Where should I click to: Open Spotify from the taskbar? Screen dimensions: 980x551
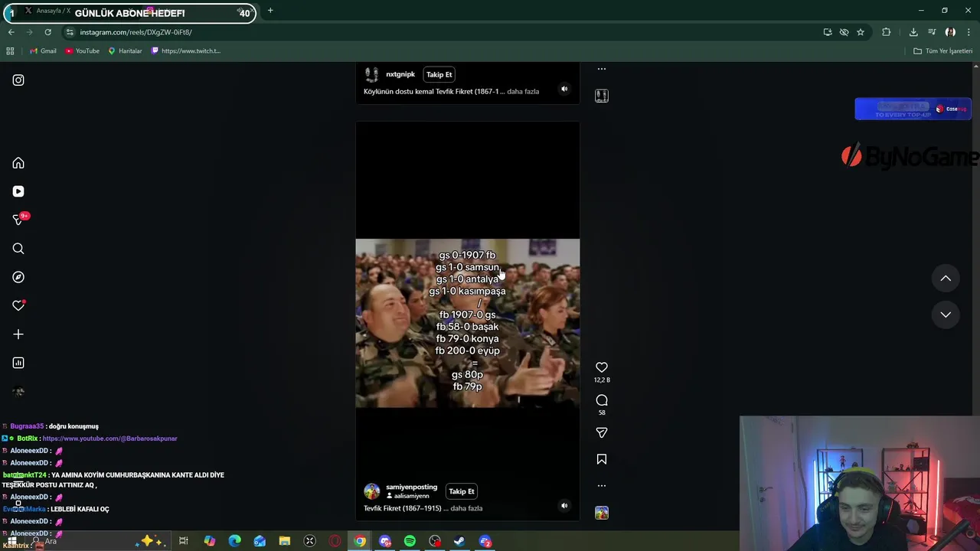[x=410, y=542]
